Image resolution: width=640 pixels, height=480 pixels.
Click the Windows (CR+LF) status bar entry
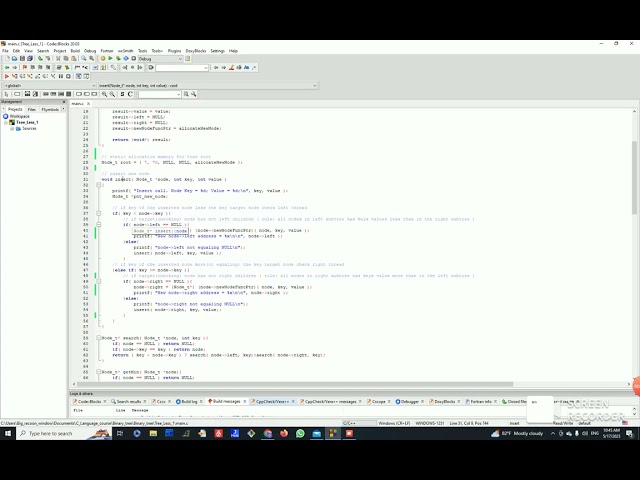[394, 423]
